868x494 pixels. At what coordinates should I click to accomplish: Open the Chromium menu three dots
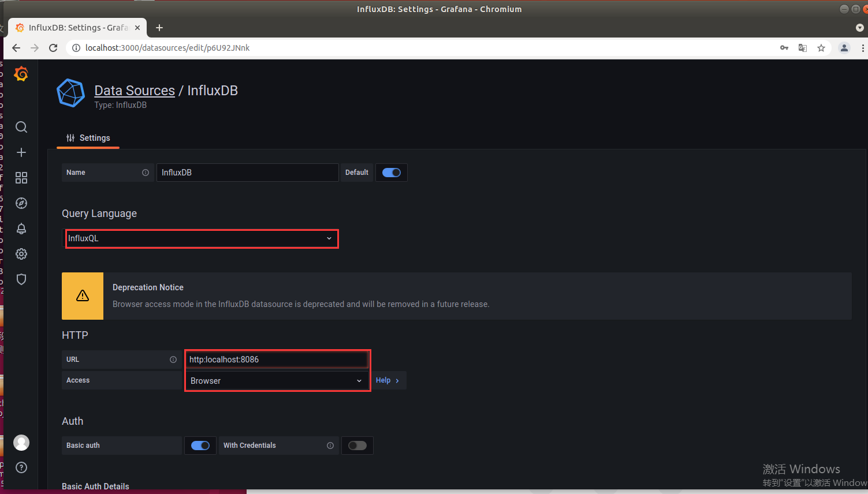pyautogui.click(x=863, y=48)
